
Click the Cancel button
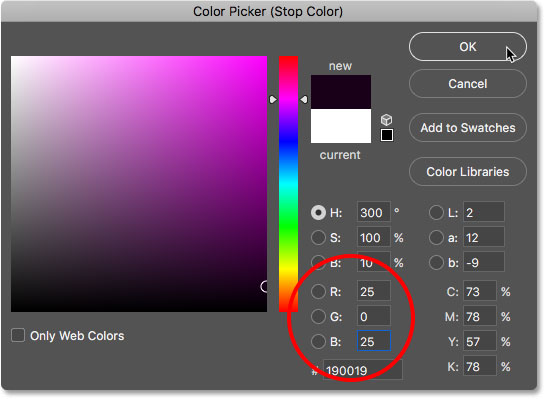point(467,84)
